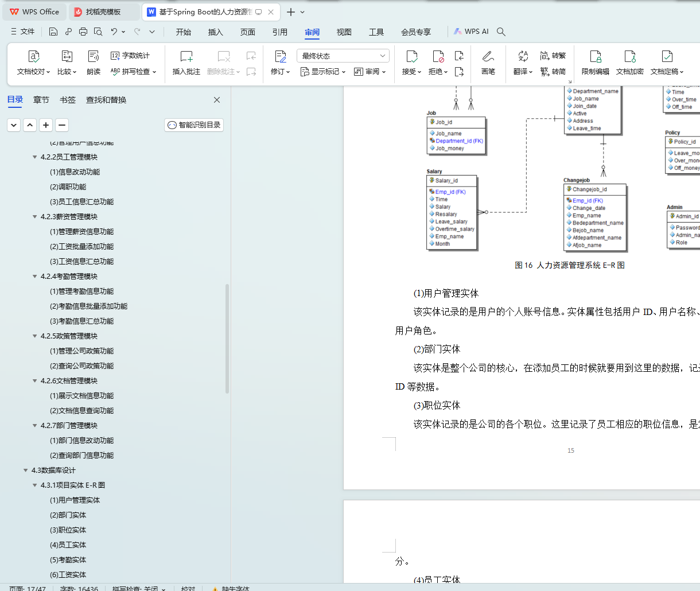
Task: Click the Undo arrow icon
Action: click(x=114, y=32)
